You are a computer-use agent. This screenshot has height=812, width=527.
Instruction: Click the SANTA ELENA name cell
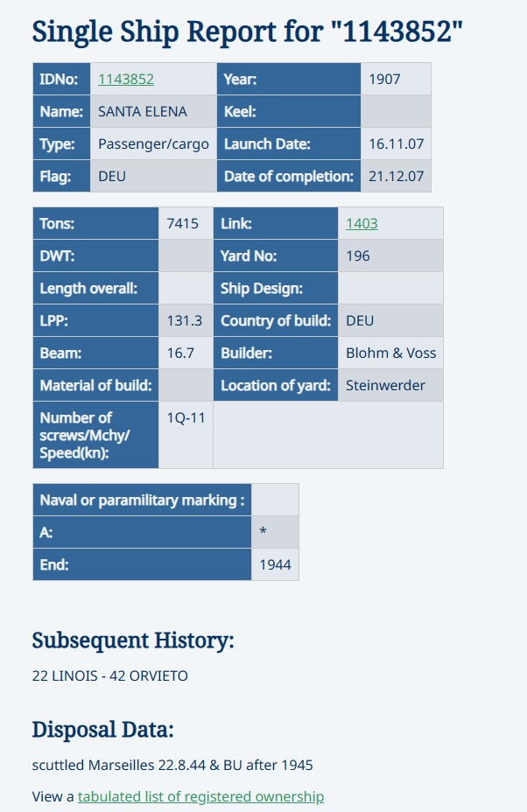pos(143,112)
